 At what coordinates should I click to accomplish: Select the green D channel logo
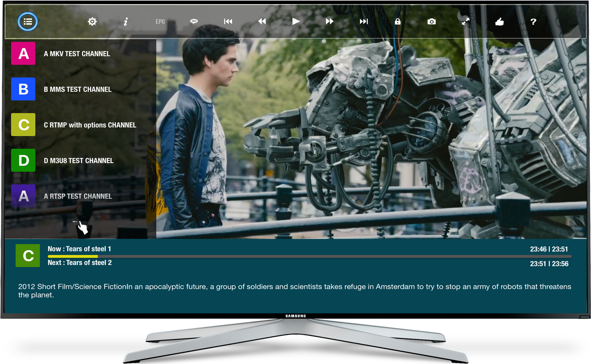tap(23, 160)
